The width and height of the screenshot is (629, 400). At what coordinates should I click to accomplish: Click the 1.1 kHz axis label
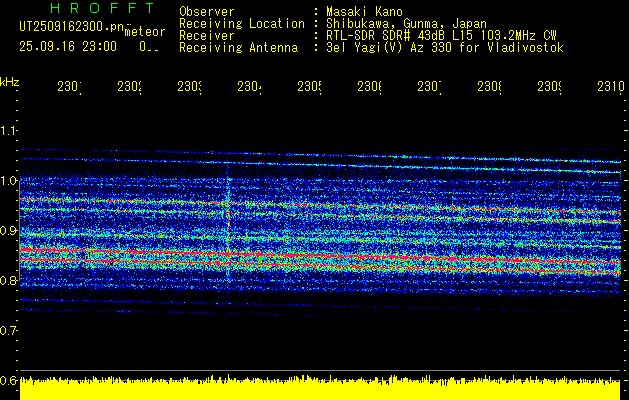pyautogui.click(x=9, y=130)
